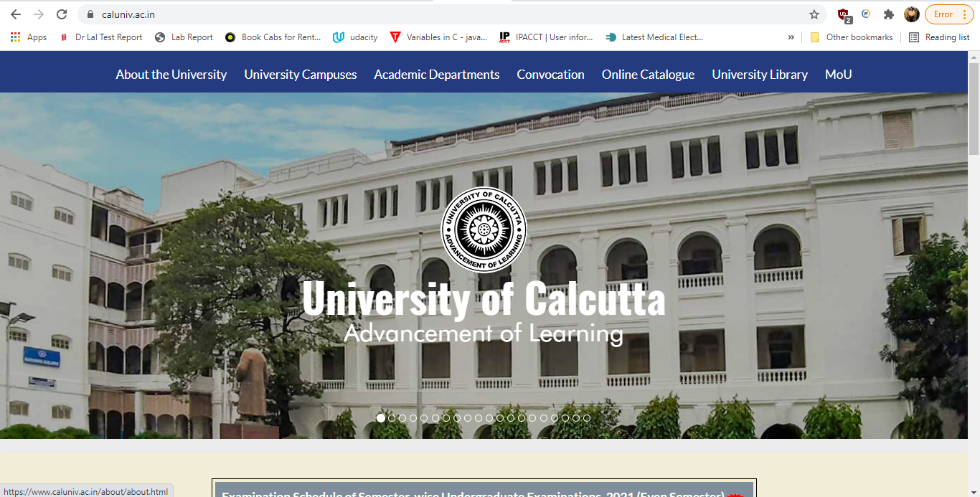The width and height of the screenshot is (980, 497).
Task: Click the University of Calcutta circular seal
Action: pos(484,230)
